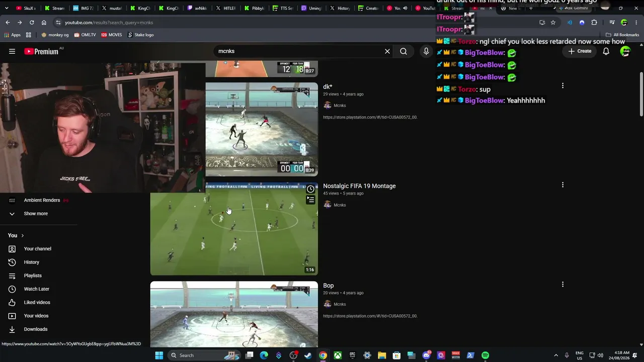The image size is (644, 362).
Task: Switch to the Creator browser tab
Action: pos(369,8)
